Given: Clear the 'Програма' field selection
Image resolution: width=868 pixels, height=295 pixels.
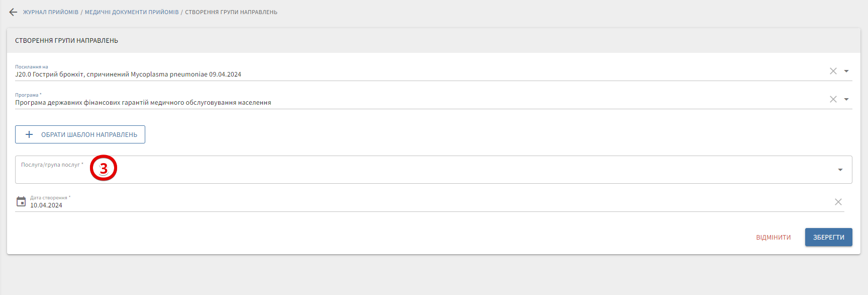Looking at the screenshot, I should (833, 99).
